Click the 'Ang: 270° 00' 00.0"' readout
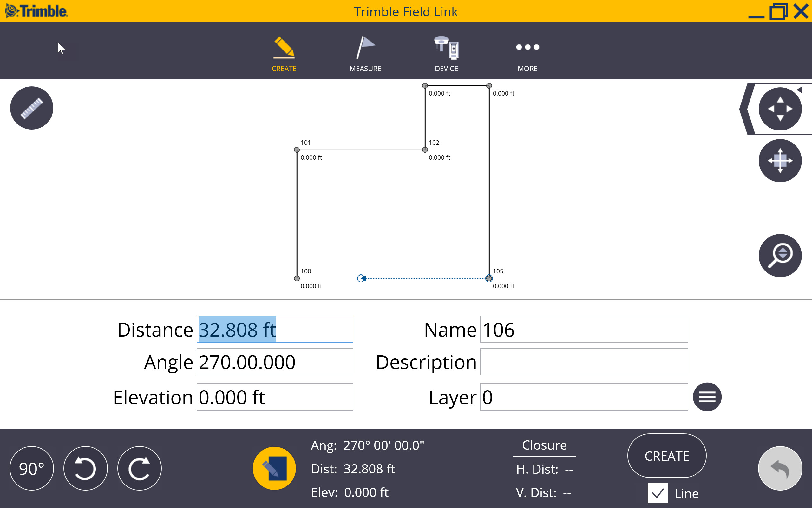812x508 pixels. pyautogui.click(x=367, y=445)
